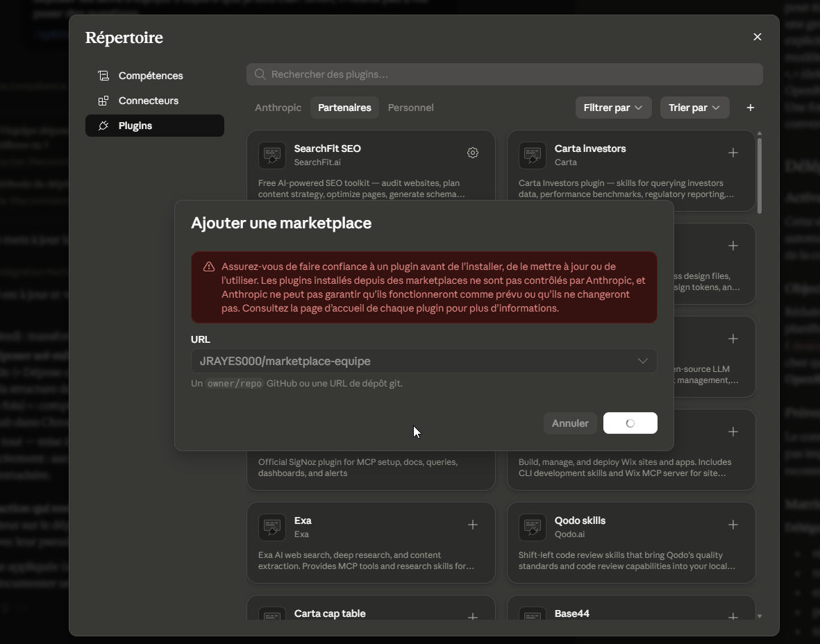Click the SearchFit SEO plugin icon

(x=272, y=155)
